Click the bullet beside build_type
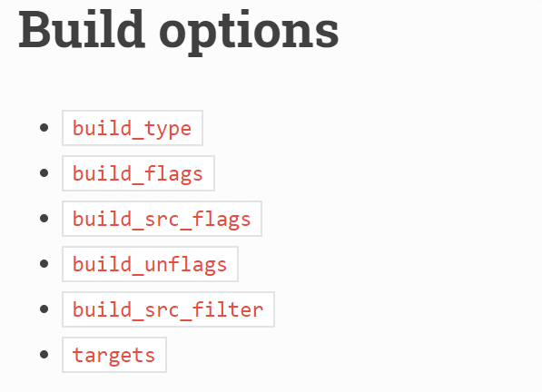542x392 pixels. pyautogui.click(x=44, y=128)
